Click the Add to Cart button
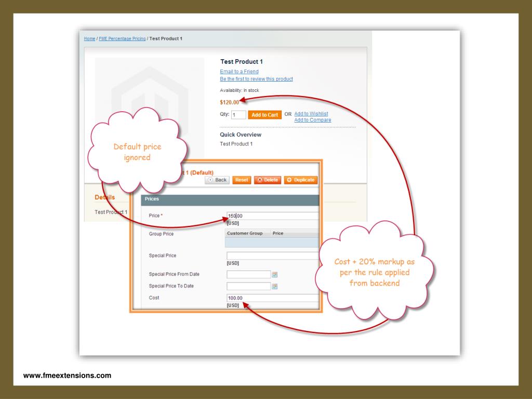The width and height of the screenshot is (532, 399). click(264, 115)
